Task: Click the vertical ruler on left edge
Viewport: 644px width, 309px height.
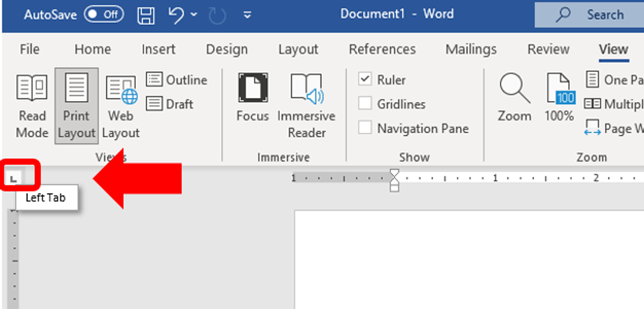Action: point(13,259)
